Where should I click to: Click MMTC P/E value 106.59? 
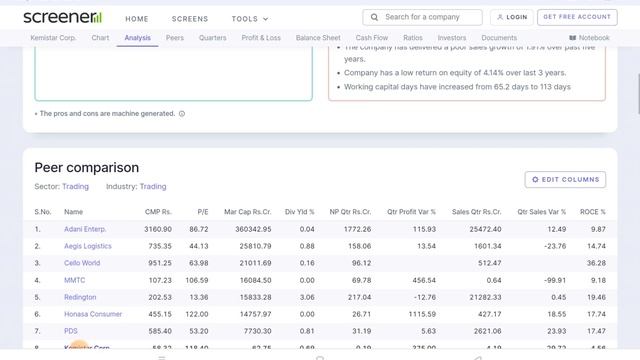tap(197, 280)
